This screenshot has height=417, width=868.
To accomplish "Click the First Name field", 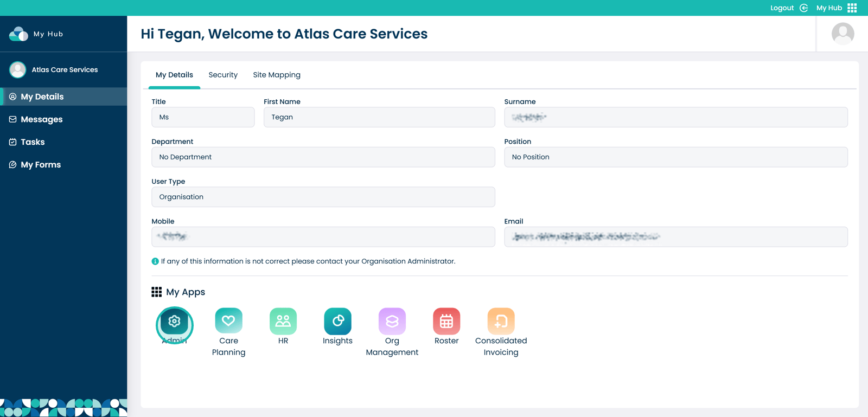I will [x=379, y=117].
